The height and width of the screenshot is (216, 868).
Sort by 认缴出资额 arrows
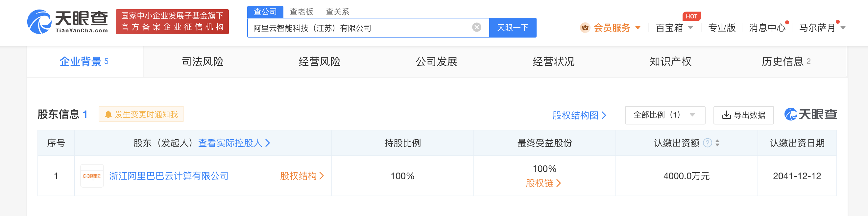717,143
